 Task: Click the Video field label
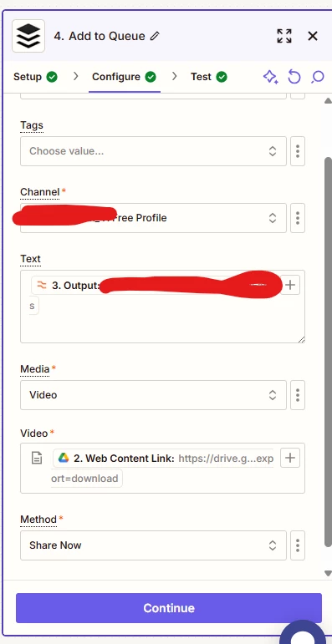point(34,433)
